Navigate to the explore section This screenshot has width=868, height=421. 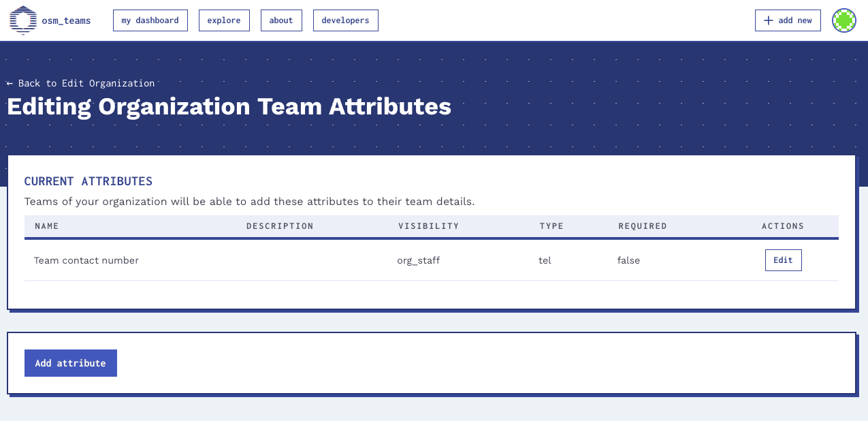pyautogui.click(x=224, y=20)
